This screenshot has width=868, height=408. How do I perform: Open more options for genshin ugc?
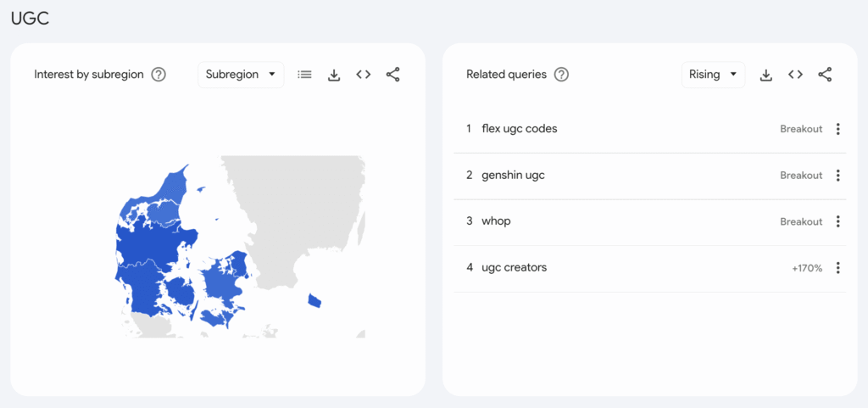838,176
